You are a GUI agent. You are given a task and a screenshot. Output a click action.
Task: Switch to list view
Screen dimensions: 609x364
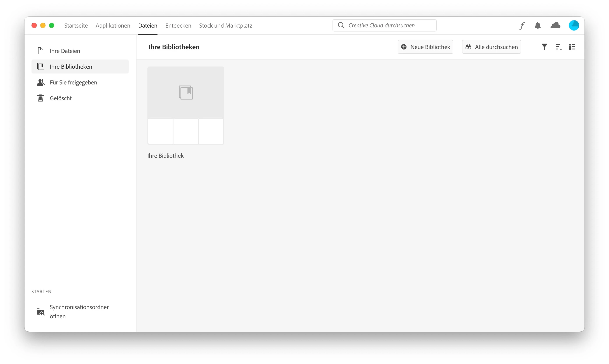pos(572,47)
